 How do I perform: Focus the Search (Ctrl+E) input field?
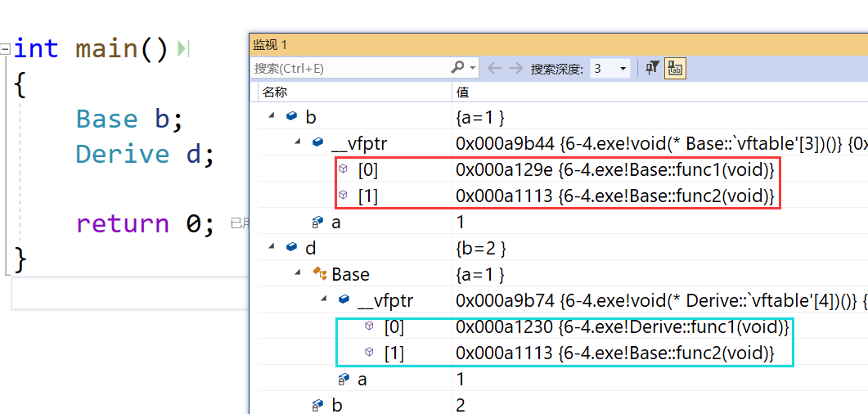click(350, 68)
